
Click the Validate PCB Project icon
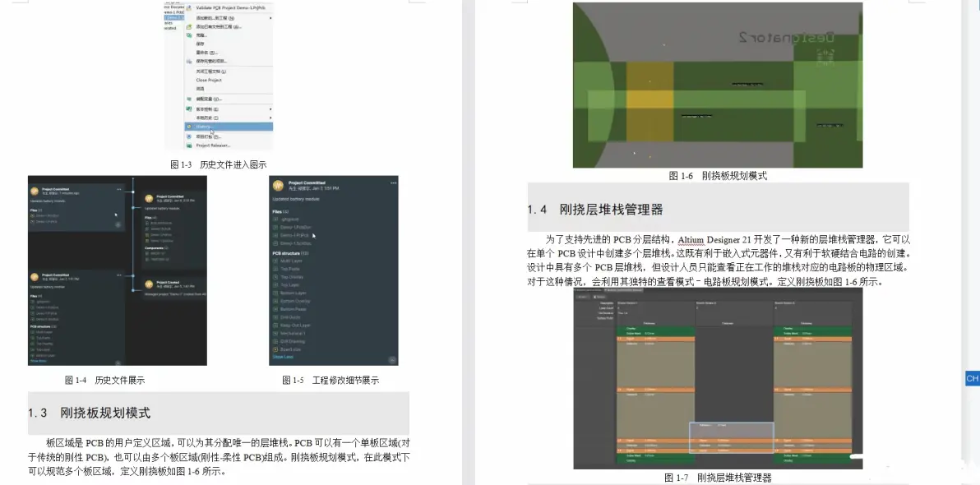tap(189, 7)
